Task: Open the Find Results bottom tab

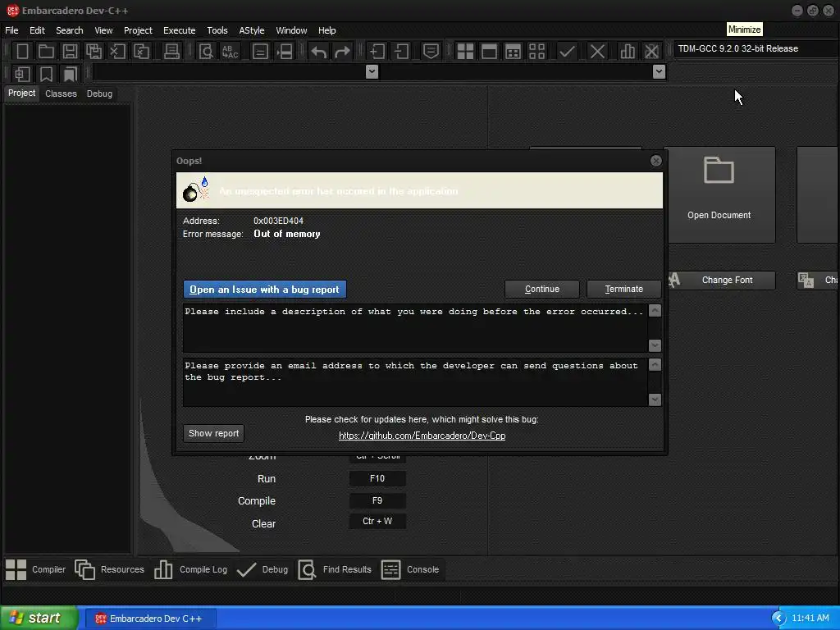Action: point(335,569)
